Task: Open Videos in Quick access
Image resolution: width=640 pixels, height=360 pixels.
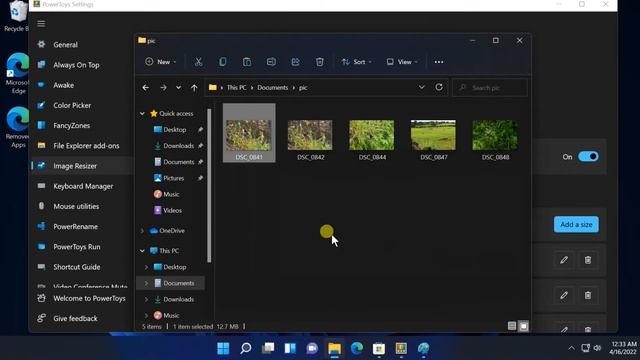Action: point(172,210)
